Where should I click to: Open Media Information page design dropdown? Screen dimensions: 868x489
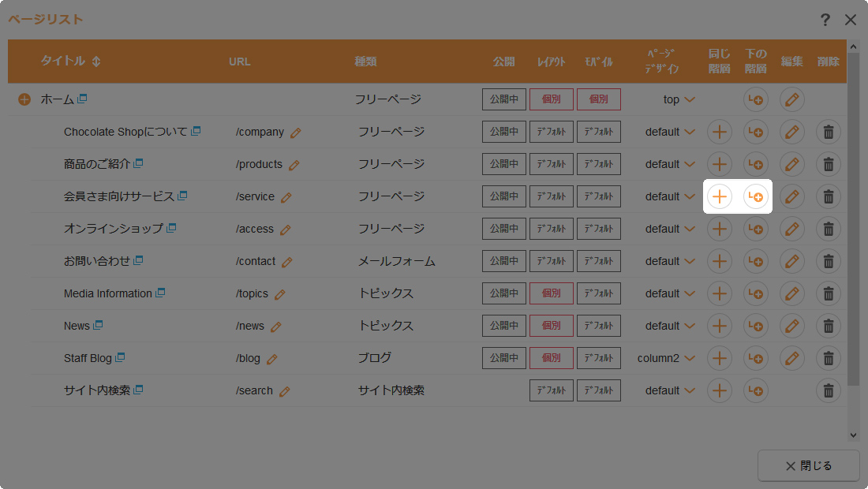[670, 293]
